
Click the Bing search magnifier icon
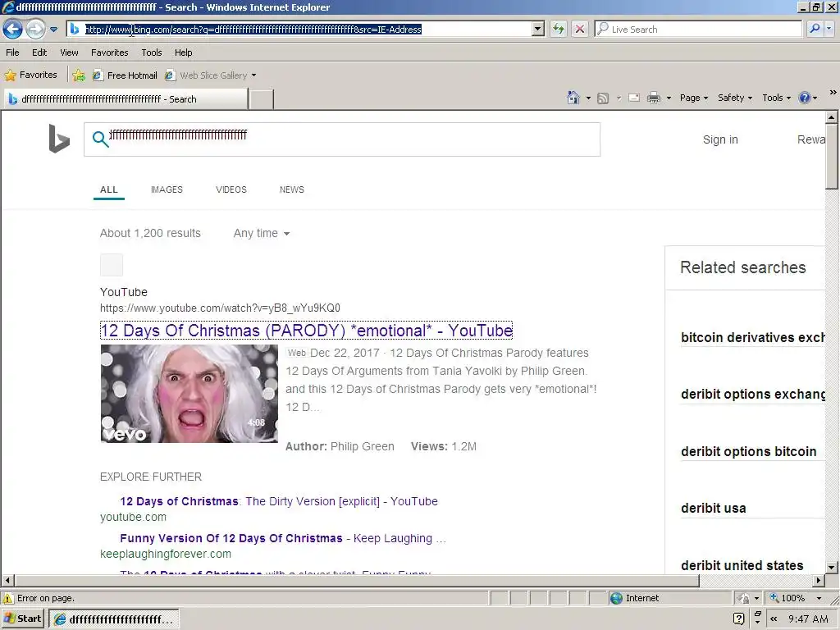100,139
